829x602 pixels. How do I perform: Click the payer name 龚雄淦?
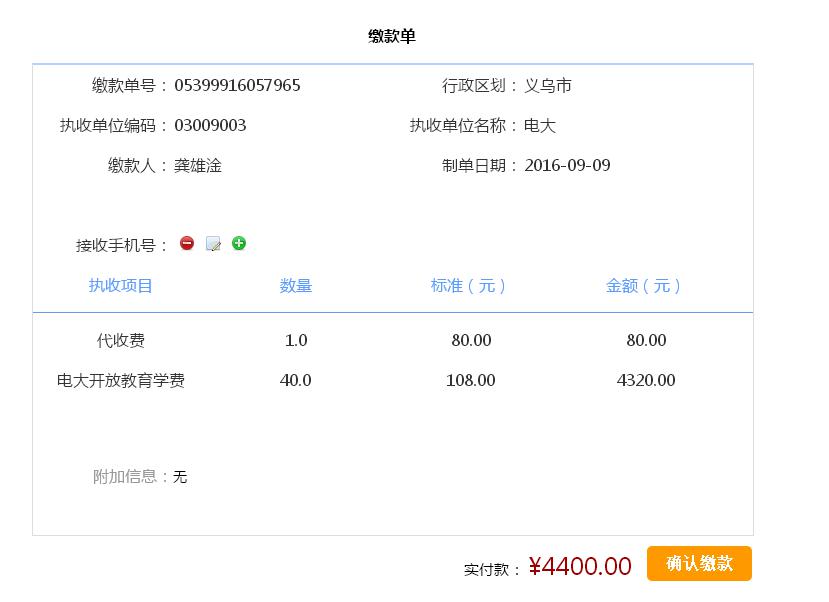(198, 166)
